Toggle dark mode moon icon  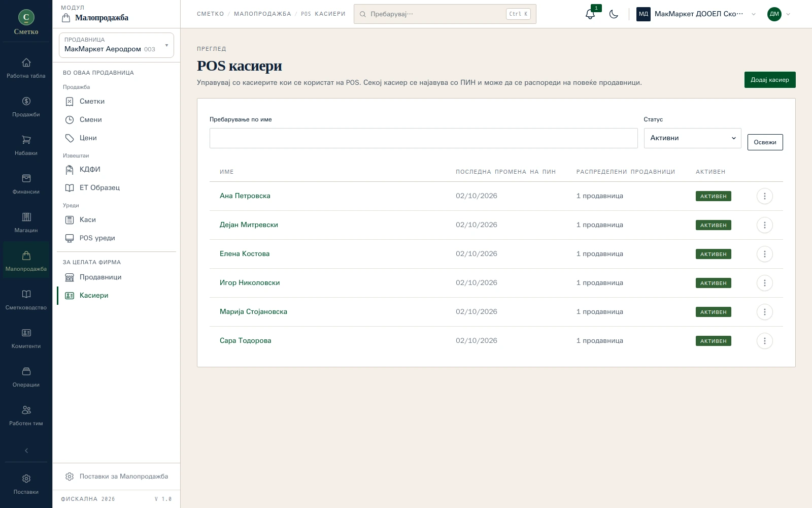pos(614,14)
